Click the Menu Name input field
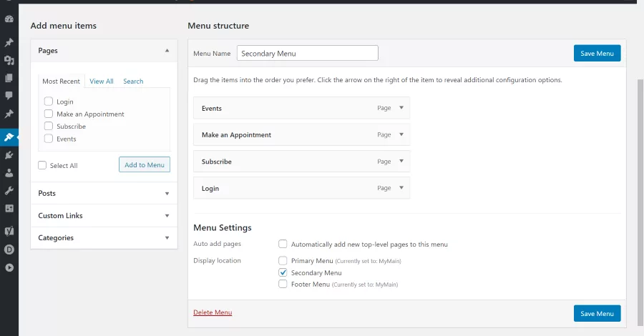Screen dimensions: 644x336 click(x=308, y=53)
